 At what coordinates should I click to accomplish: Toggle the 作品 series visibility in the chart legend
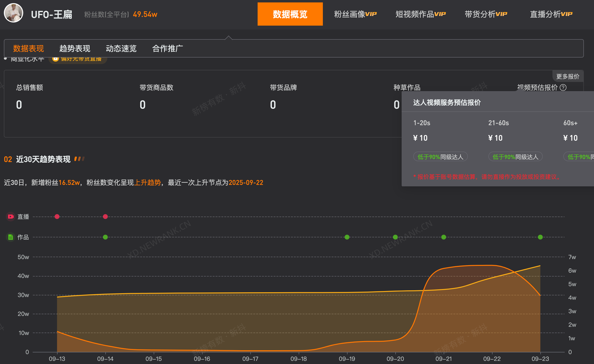point(22,237)
